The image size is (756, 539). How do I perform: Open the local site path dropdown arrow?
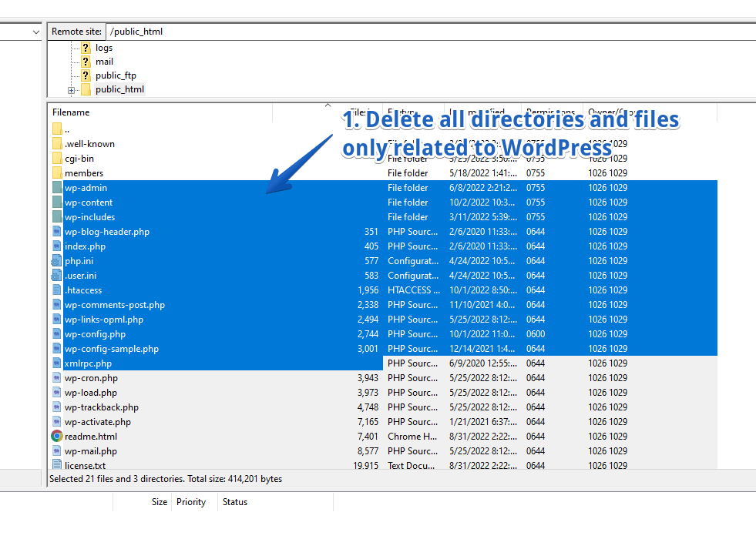[35, 32]
